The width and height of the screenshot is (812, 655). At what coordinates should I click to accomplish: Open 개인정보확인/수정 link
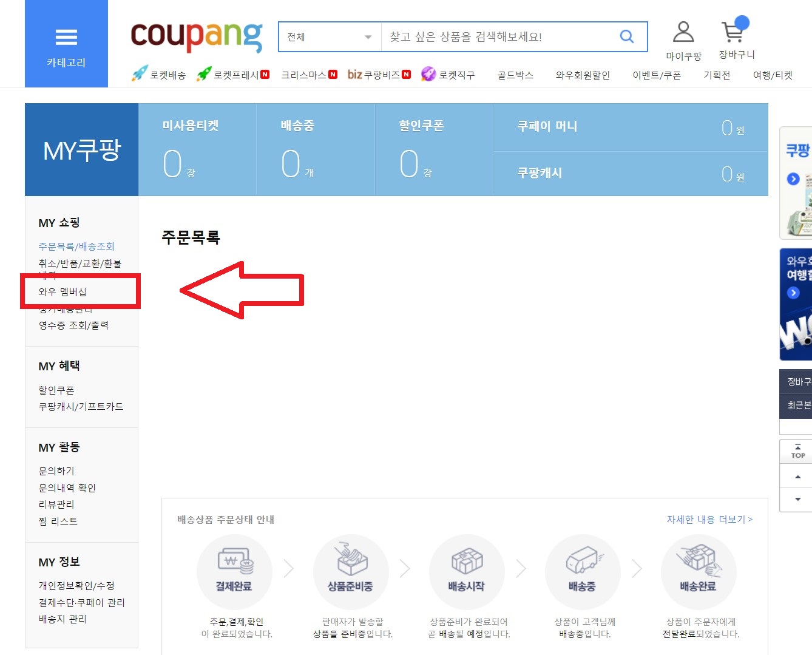[76, 585]
